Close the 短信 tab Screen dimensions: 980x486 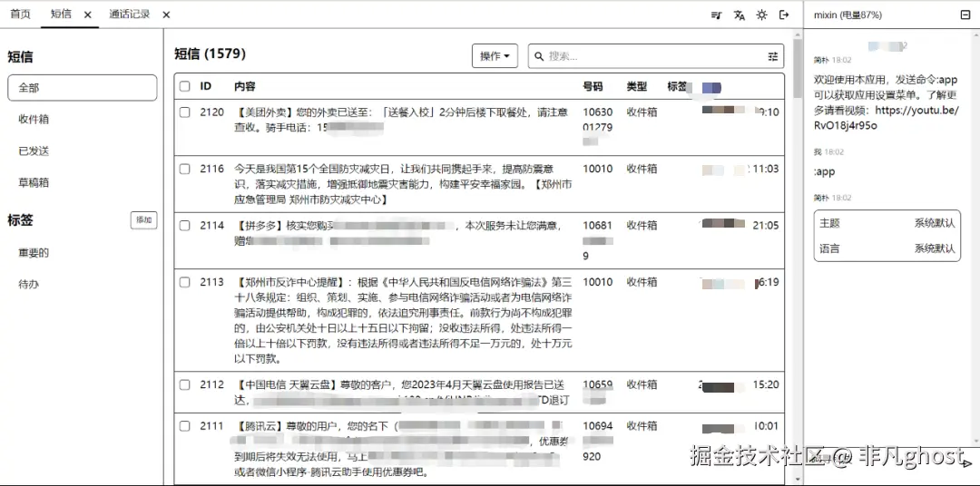pyautogui.click(x=87, y=15)
